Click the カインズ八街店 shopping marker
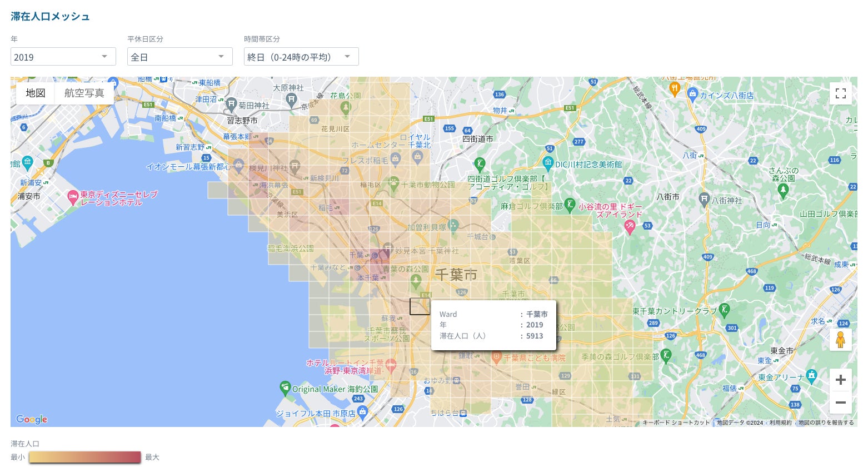Image resolution: width=868 pixels, height=472 pixels. point(692,93)
